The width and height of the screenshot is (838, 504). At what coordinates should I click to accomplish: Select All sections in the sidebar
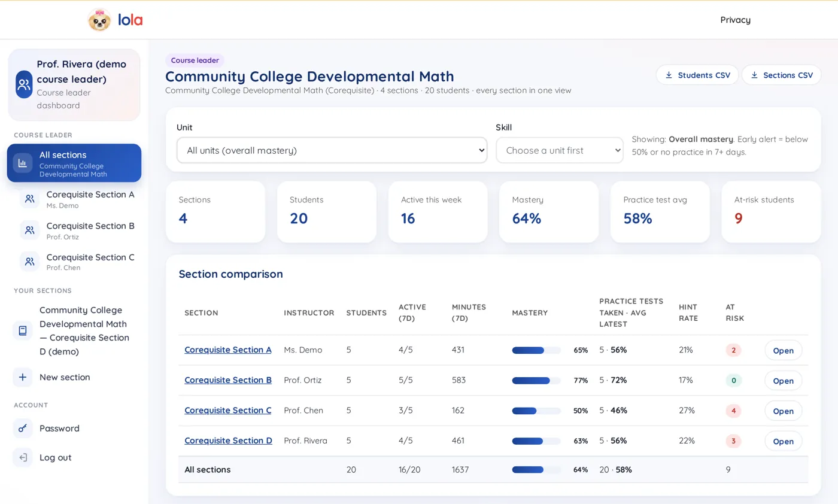coord(74,163)
